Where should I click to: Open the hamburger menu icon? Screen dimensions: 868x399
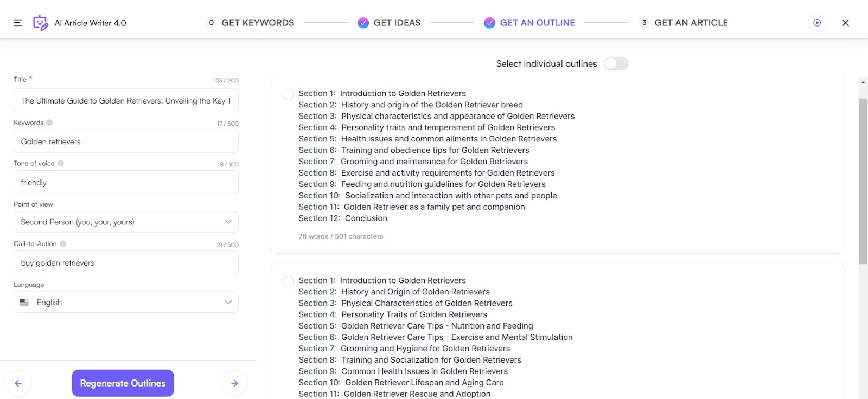tap(18, 23)
